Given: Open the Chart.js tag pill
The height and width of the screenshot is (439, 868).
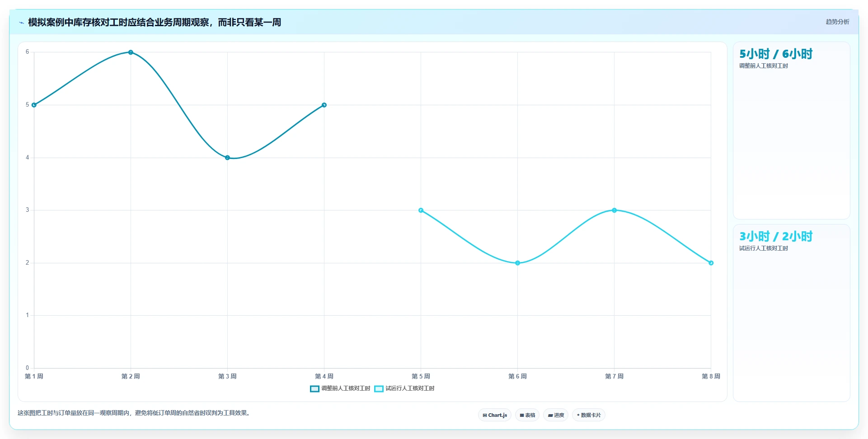Looking at the screenshot, I should (x=495, y=415).
